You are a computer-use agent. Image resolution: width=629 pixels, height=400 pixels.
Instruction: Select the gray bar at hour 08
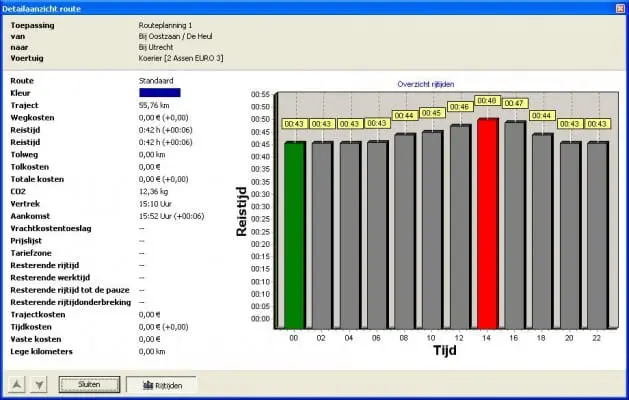point(404,231)
